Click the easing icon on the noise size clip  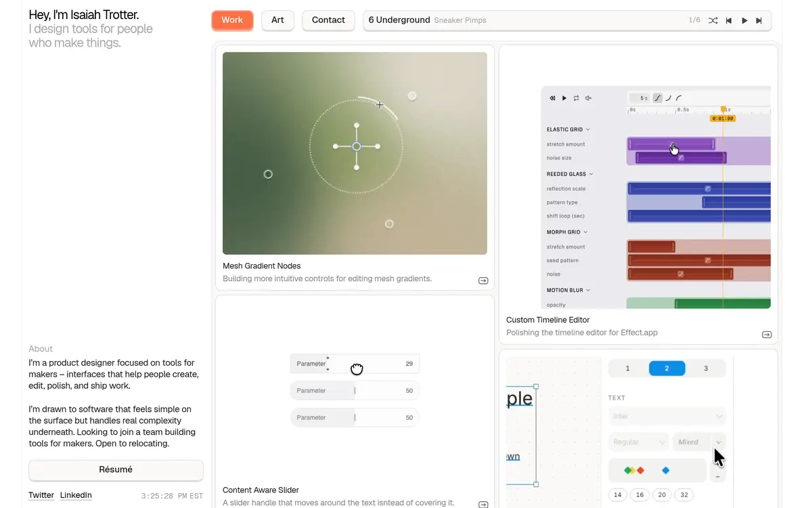pos(681,158)
